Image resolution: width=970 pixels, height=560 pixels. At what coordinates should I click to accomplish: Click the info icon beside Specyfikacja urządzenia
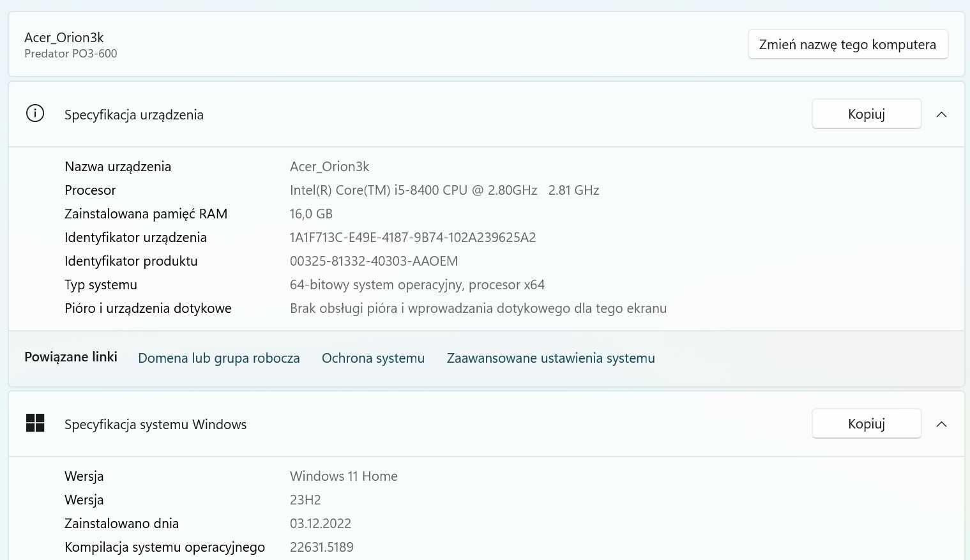pos(35,114)
